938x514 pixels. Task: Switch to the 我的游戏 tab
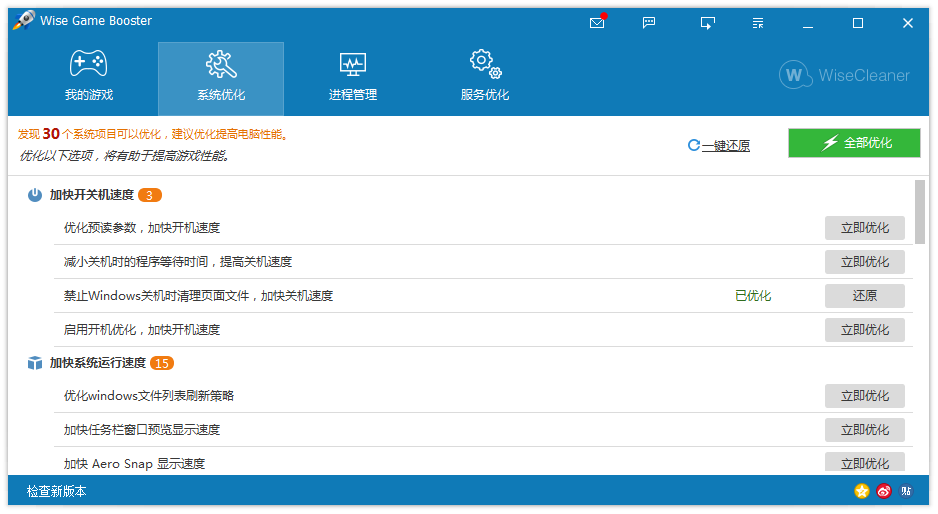click(x=89, y=78)
